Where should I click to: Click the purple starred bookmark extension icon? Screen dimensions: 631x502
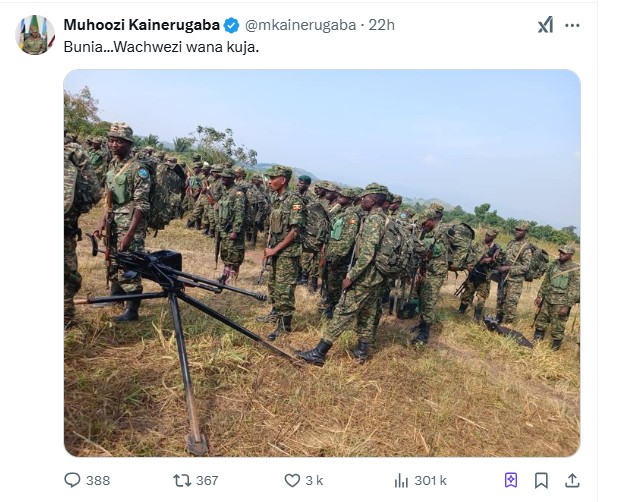pos(511,480)
